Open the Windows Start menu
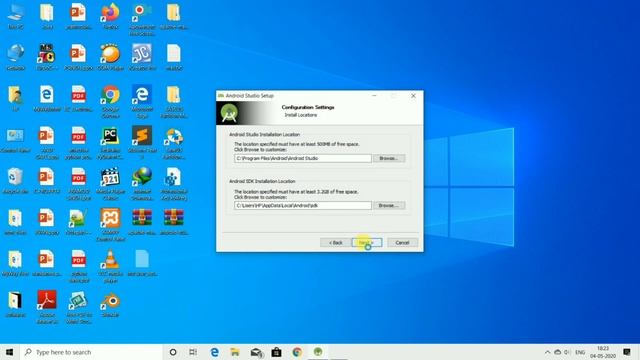640x360 pixels. 10,352
